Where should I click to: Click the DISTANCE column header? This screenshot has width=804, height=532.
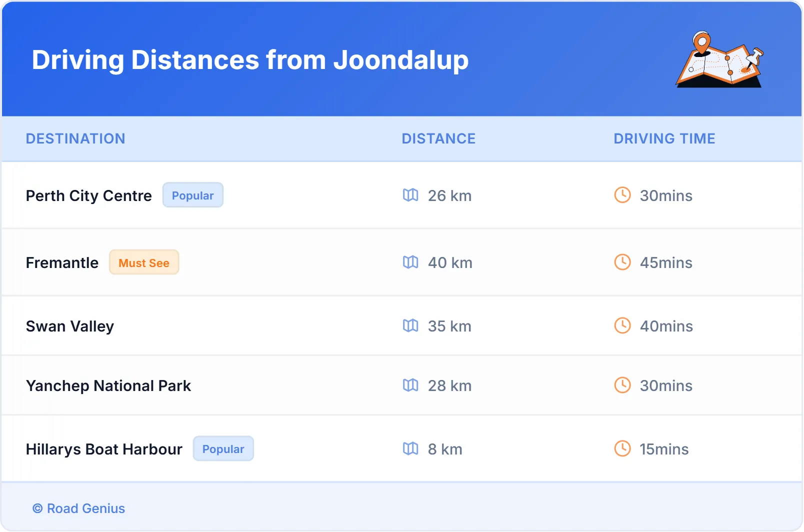[x=439, y=138]
